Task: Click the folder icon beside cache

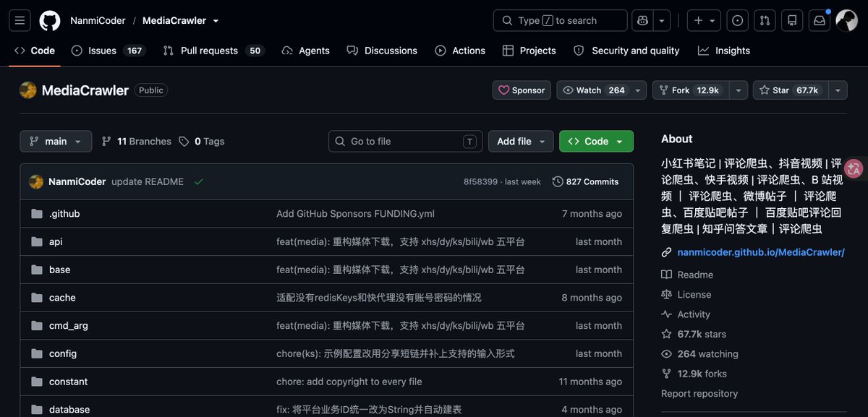Action: pyautogui.click(x=37, y=298)
